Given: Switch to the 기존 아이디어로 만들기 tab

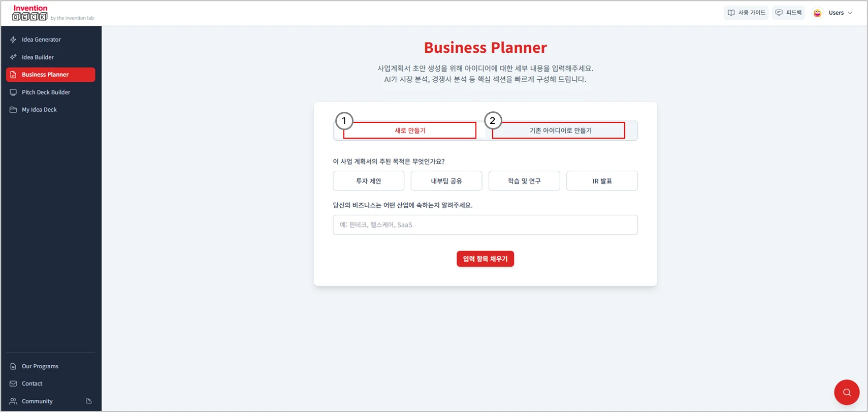Looking at the screenshot, I should click(x=560, y=131).
